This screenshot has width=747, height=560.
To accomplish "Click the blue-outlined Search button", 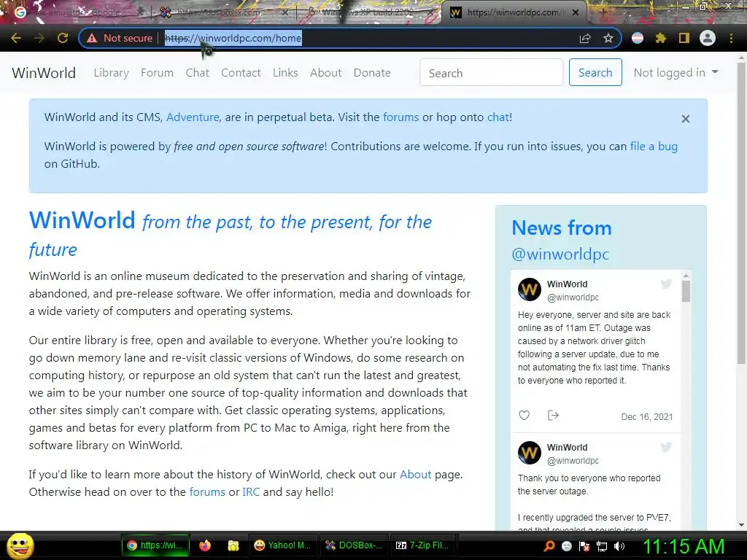I will [595, 72].
